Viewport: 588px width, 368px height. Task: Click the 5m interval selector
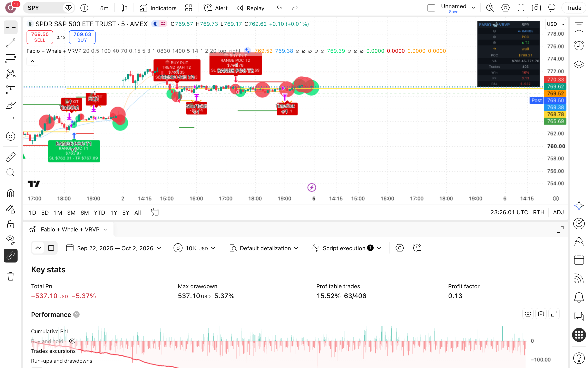[104, 8]
